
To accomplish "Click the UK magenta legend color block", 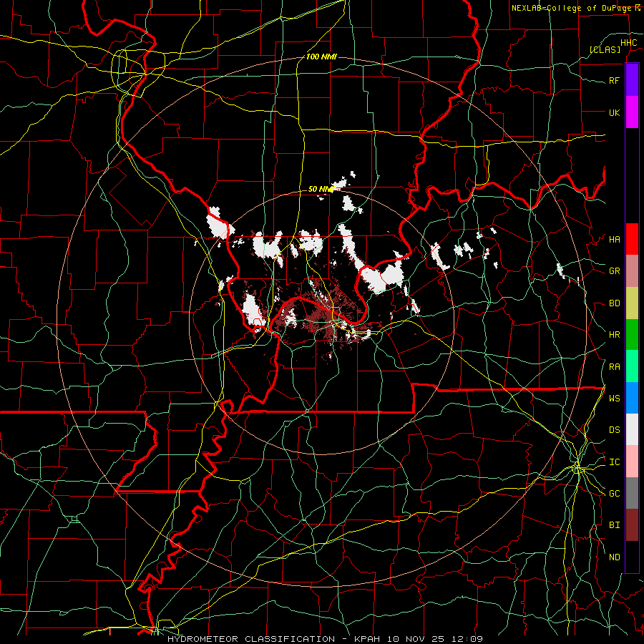I will [632, 112].
